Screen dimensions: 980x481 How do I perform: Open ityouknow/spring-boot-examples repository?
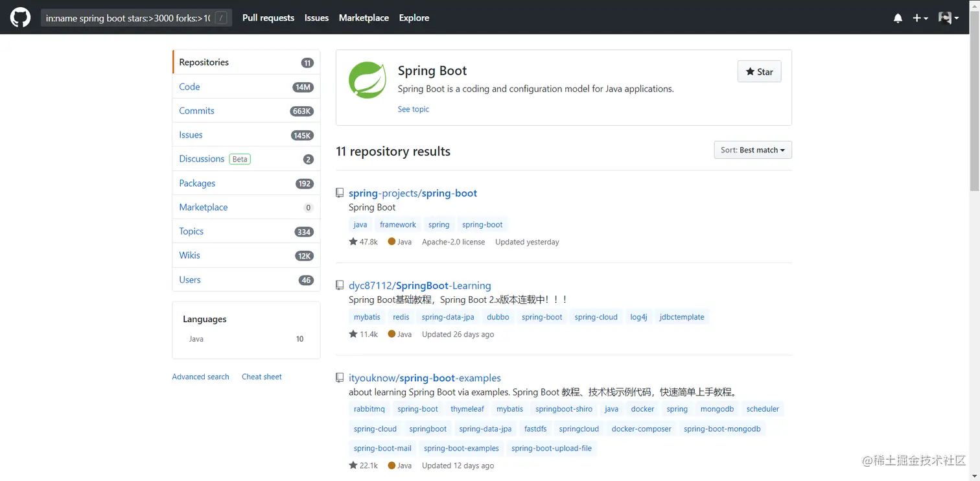(x=425, y=377)
